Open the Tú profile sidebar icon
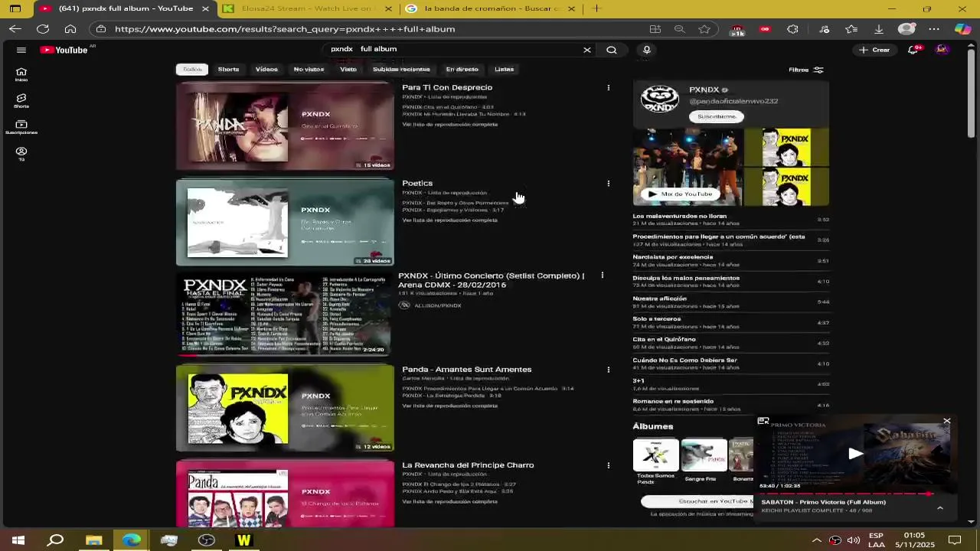 (21, 154)
